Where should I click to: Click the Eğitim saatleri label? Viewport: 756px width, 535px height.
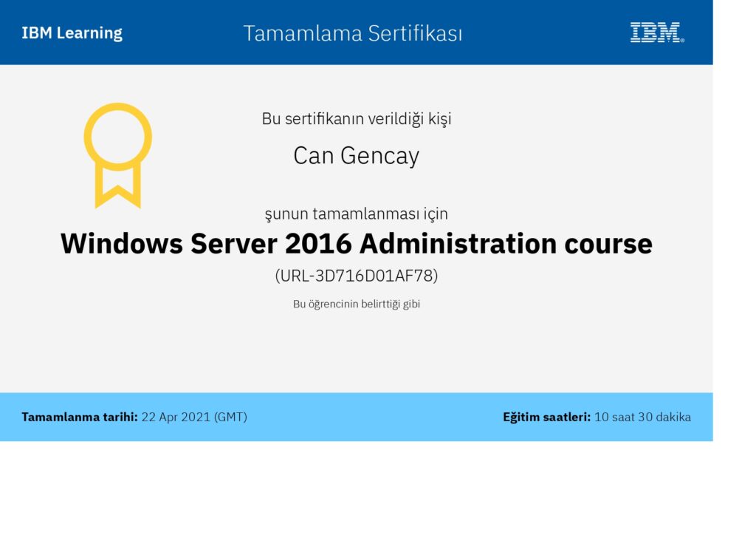[547, 417]
